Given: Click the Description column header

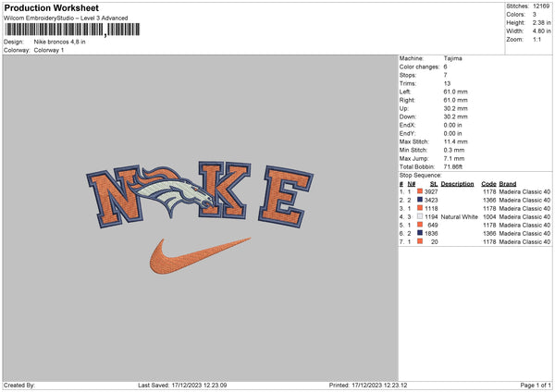Looking at the screenshot, I should pyautogui.click(x=457, y=184).
